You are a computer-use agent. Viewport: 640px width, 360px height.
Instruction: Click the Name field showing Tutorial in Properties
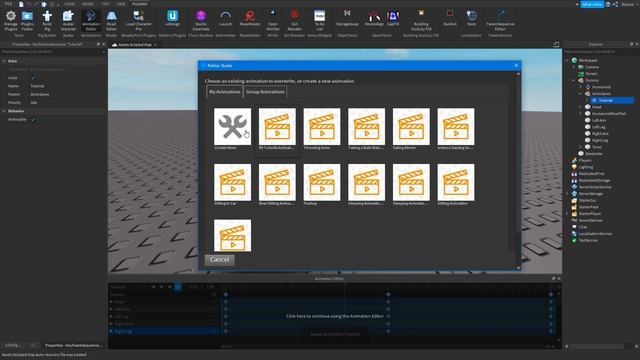point(67,86)
